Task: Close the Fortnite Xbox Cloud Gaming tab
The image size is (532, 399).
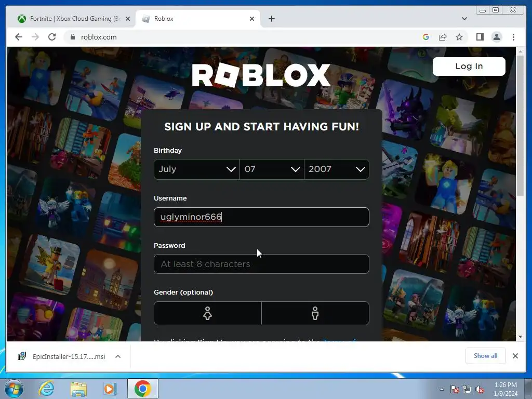Action: click(x=128, y=19)
